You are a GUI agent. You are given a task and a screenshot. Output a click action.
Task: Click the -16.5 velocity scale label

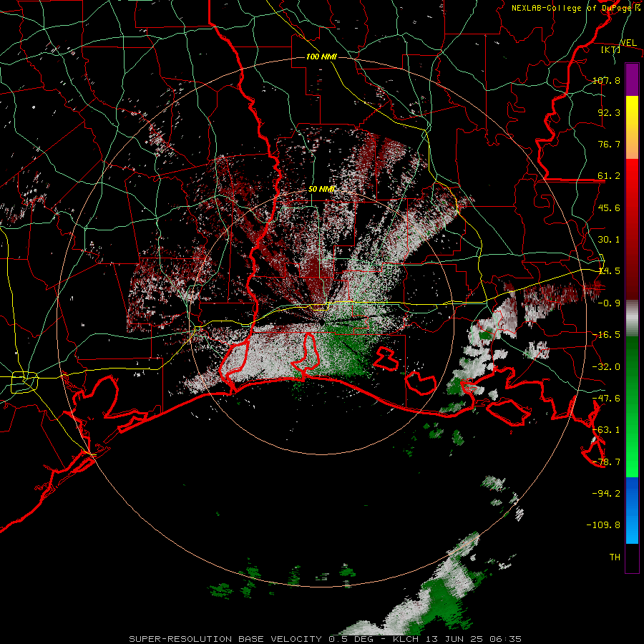point(606,335)
